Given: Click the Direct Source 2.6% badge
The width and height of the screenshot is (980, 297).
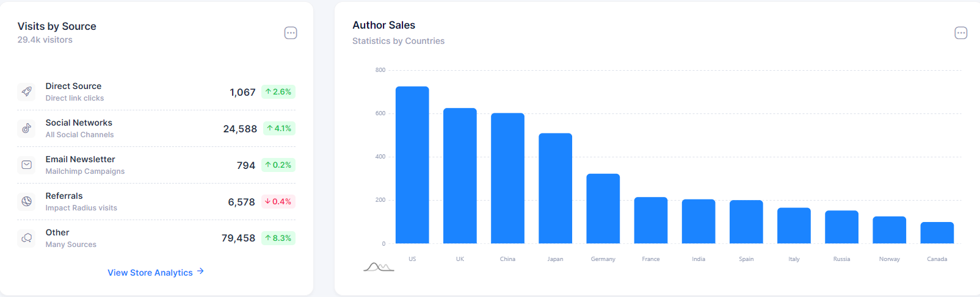Looking at the screenshot, I should (x=278, y=91).
